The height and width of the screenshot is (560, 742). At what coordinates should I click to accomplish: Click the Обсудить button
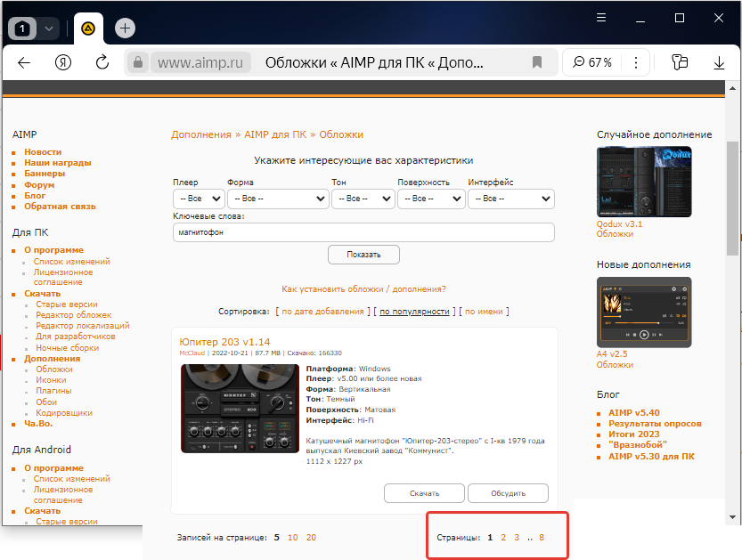pos(509,493)
